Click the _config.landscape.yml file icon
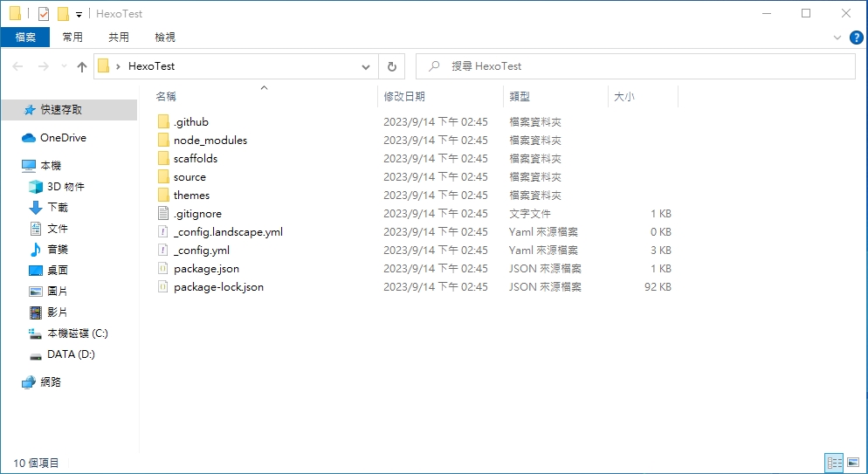This screenshot has height=474, width=868. coord(163,231)
